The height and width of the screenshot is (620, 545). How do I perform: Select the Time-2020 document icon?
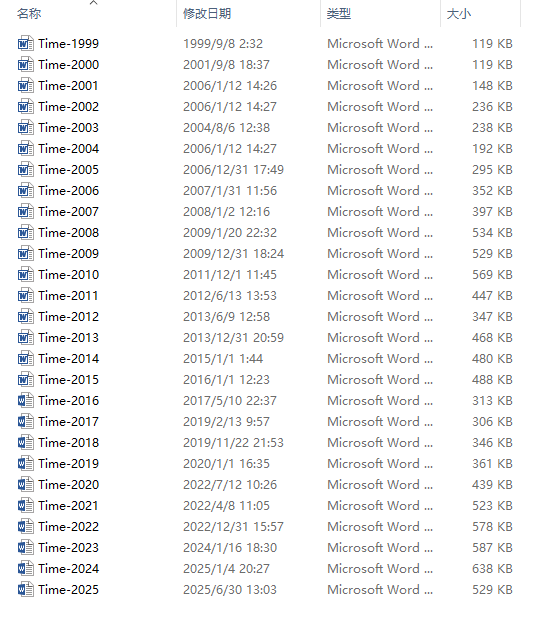[x=25, y=484]
